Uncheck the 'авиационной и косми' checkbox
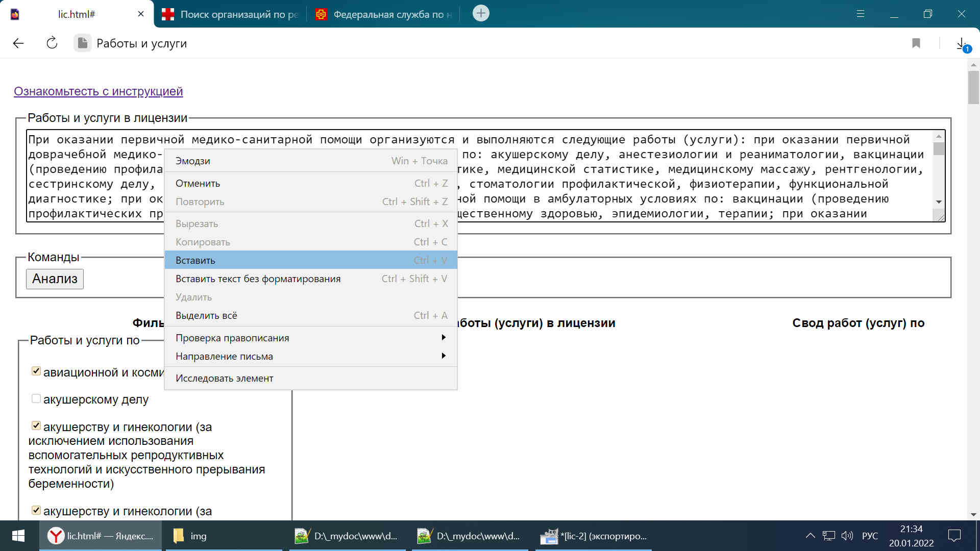 click(x=36, y=371)
